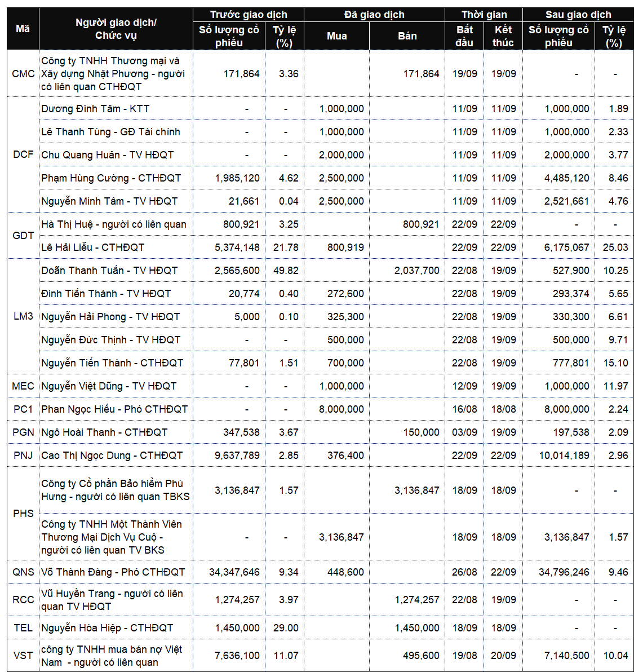The width and height of the screenshot is (634, 672).
Task: Select the PC1 purchase value 8,000,000
Action: coord(341,409)
